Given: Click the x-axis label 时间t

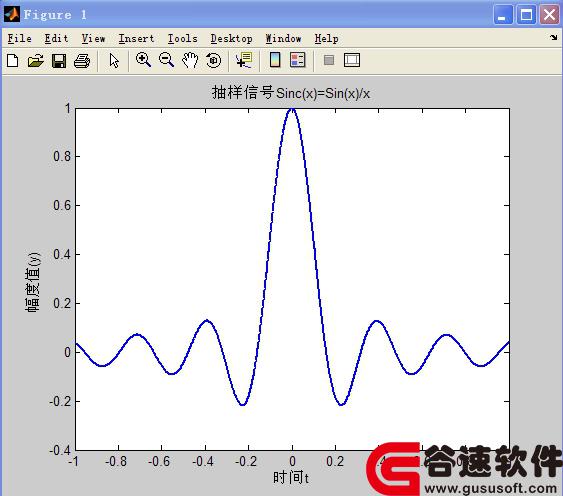Looking at the screenshot, I should tap(291, 478).
